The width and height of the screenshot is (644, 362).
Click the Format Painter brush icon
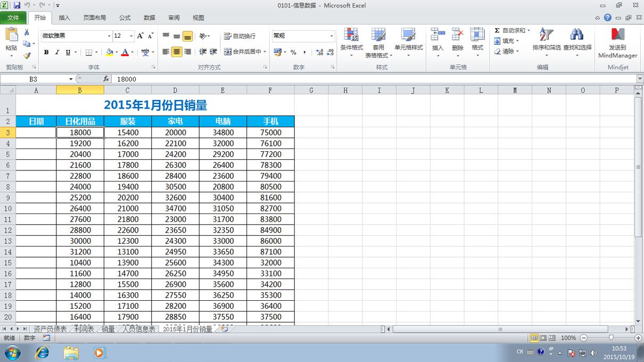pos(27,55)
